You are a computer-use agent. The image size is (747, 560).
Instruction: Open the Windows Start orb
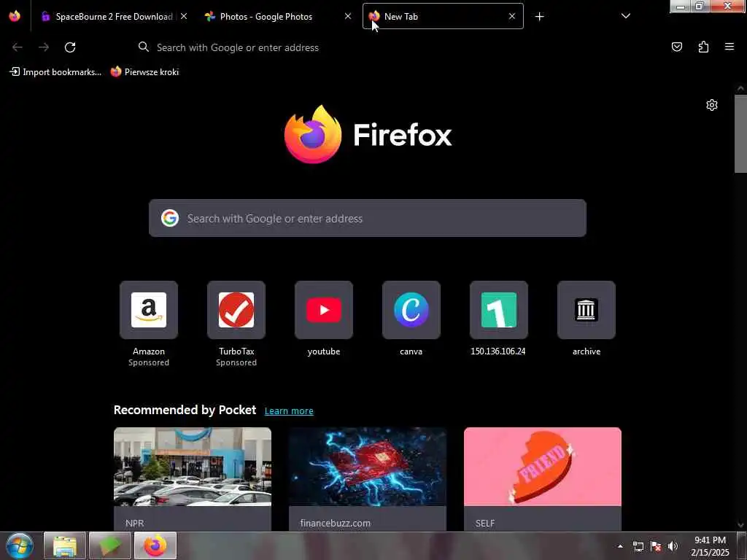pos(20,545)
